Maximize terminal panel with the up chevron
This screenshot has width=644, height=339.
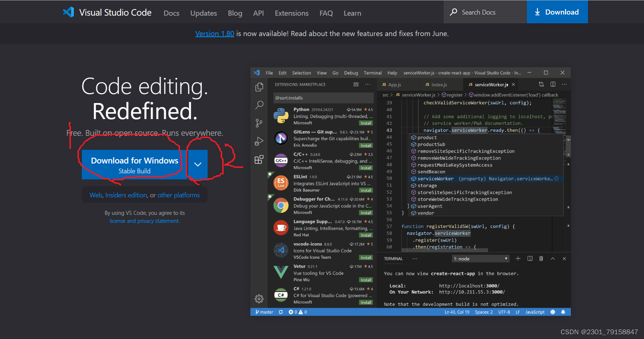pos(553,259)
